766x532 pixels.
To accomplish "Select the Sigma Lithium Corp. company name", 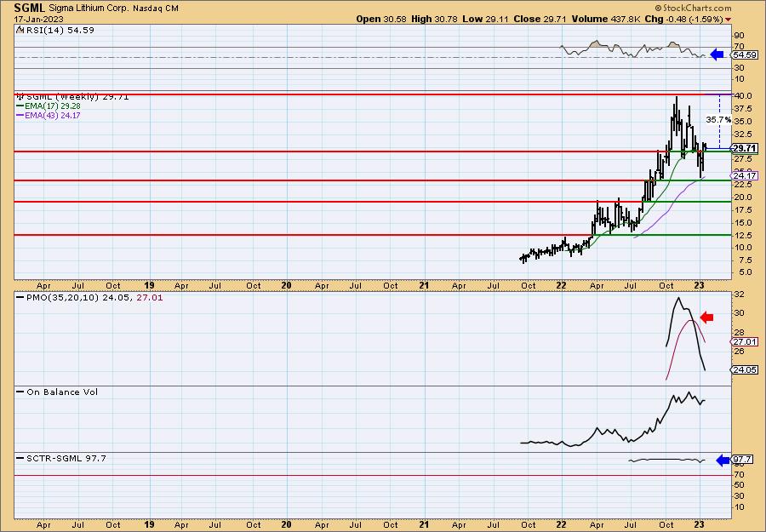I will pyautogui.click(x=89, y=9).
